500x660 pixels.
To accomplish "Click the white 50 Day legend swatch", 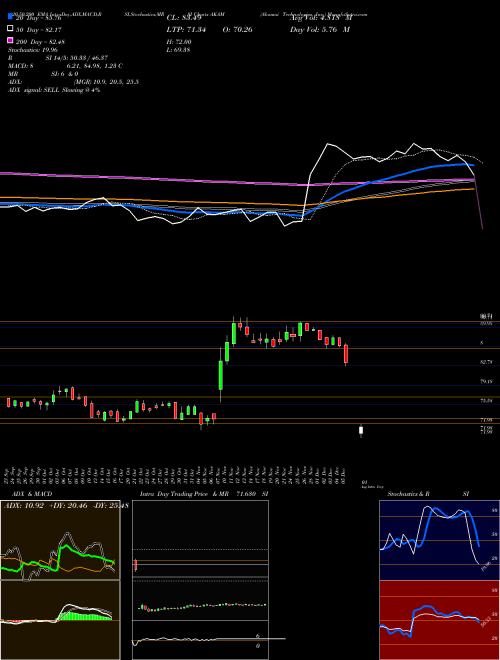I will click(10, 29).
